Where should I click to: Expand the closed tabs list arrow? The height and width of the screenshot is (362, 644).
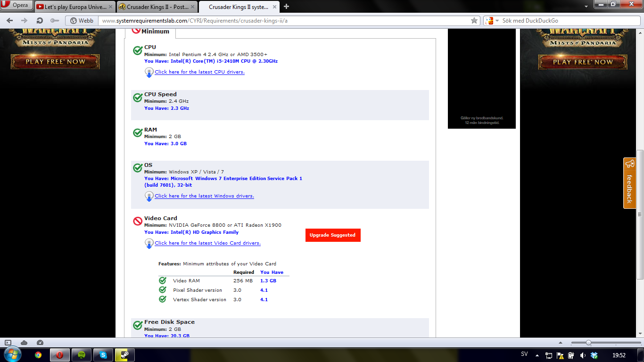586,7
